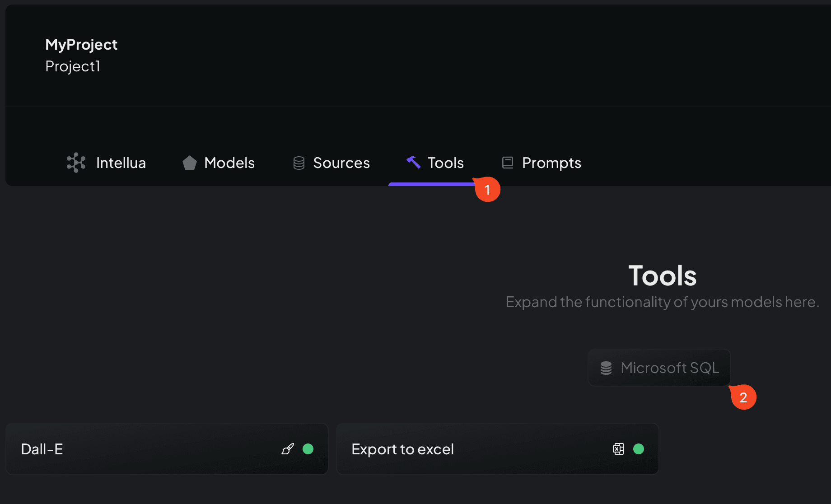Click the MyProject title
This screenshot has width=831, height=504.
pos(81,45)
